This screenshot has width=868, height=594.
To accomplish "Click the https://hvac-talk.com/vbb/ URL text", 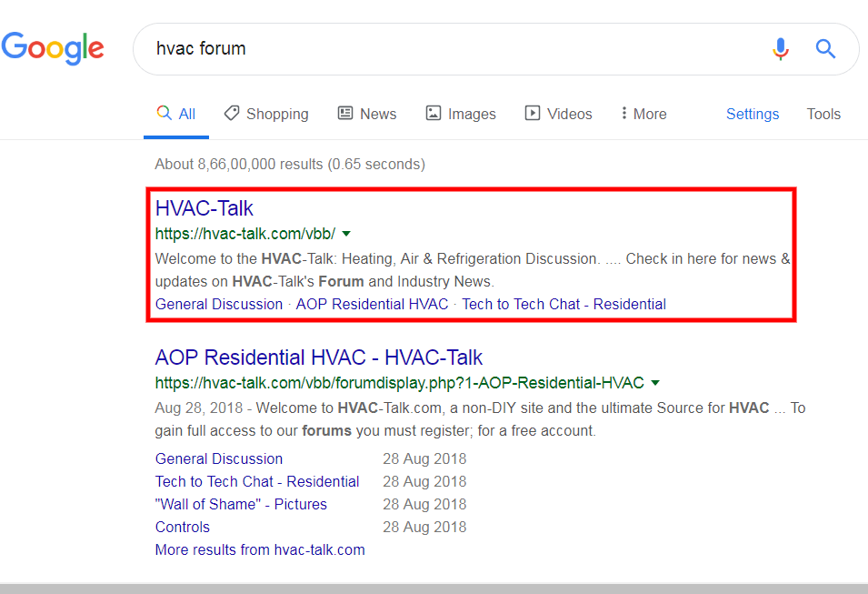I will tap(245, 234).
